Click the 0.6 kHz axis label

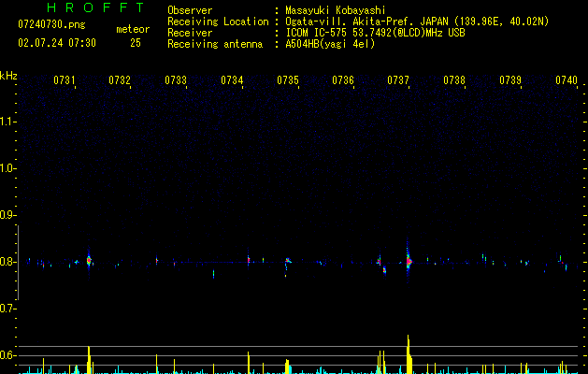pos(7,355)
